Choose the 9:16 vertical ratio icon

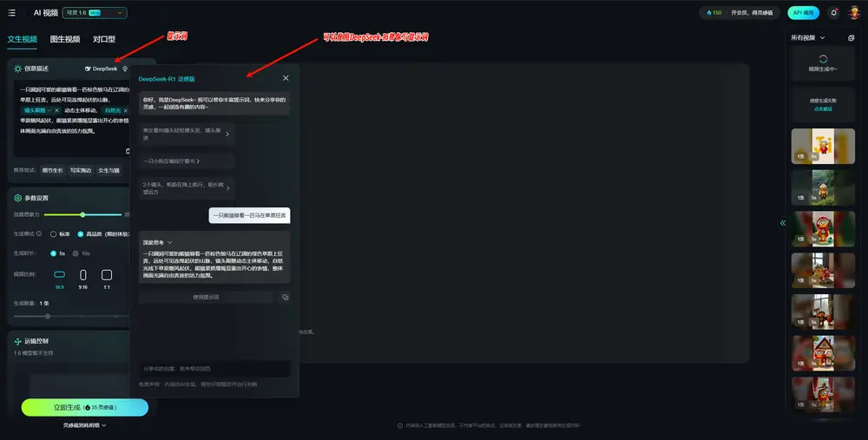click(83, 275)
